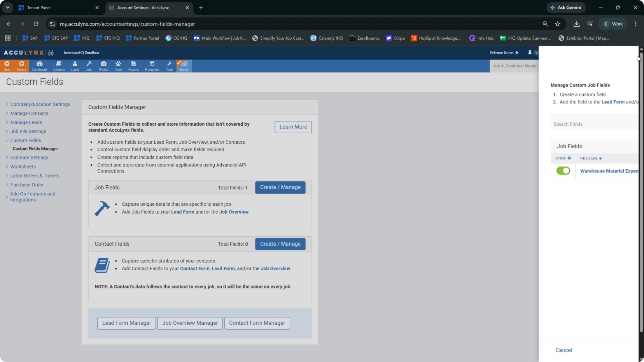644x362 pixels.
Task: Expand Job File Settings in sidebar
Action: coord(26,131)
